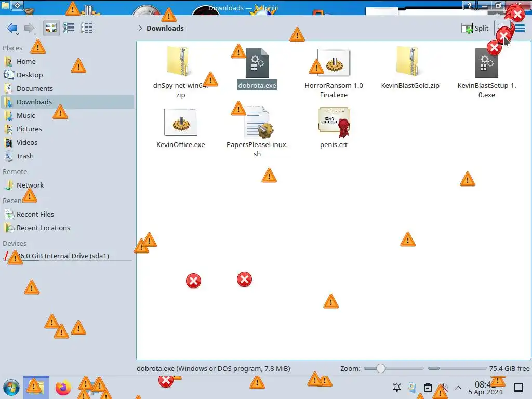Open the clock and date
532x399 pixels.
click(x=485, y=388)
